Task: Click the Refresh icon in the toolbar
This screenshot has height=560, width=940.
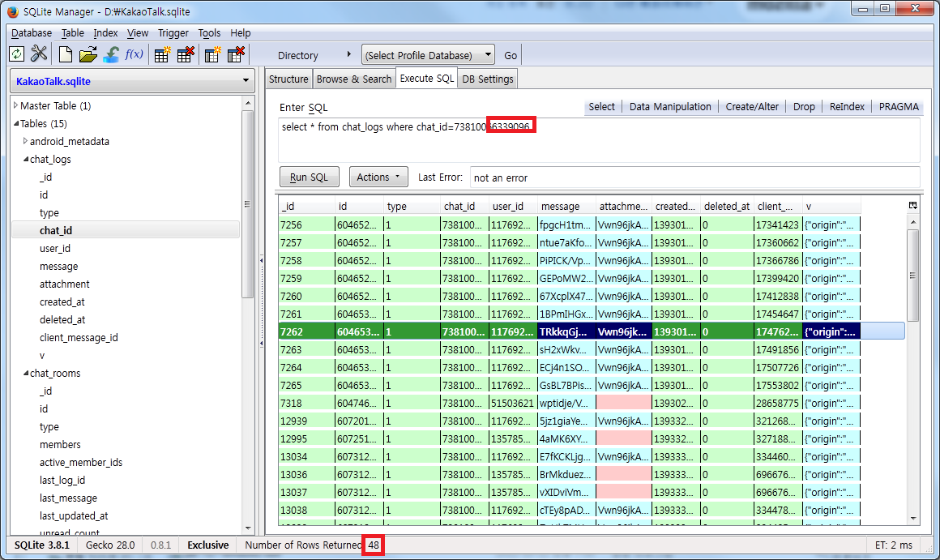Action: [x=16, y=54]
